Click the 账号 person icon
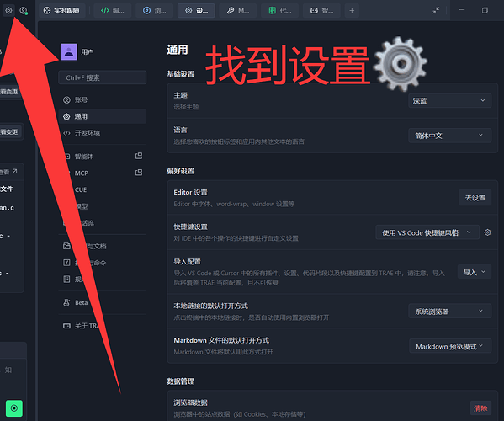 [x=66, y=99]
